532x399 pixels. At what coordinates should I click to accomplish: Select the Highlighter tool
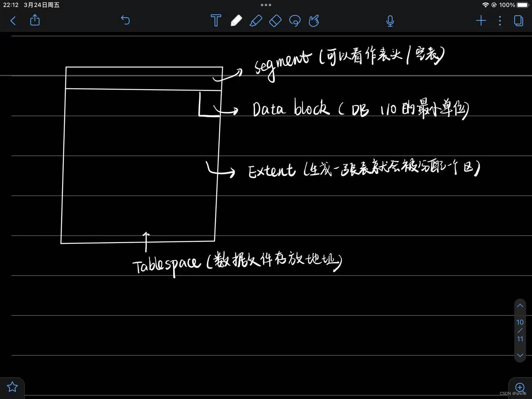coord(256,21)
